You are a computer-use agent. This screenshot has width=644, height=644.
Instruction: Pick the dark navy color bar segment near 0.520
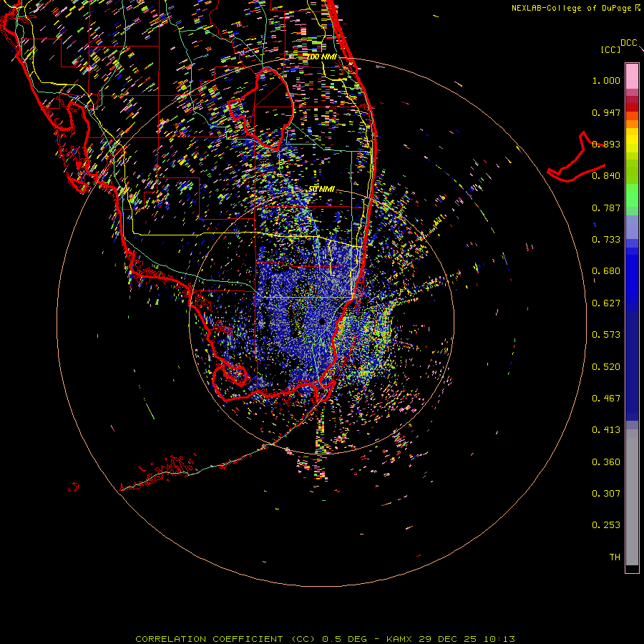pyautogui.click(x=632, y=366)
